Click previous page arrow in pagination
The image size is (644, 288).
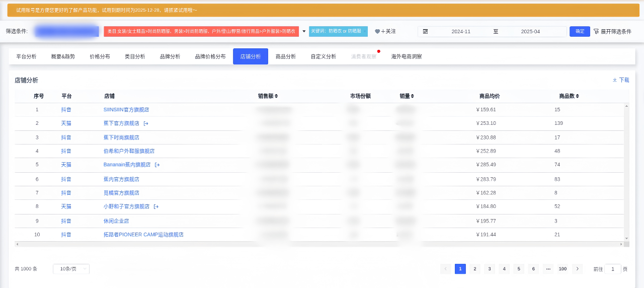click(446, 269)
